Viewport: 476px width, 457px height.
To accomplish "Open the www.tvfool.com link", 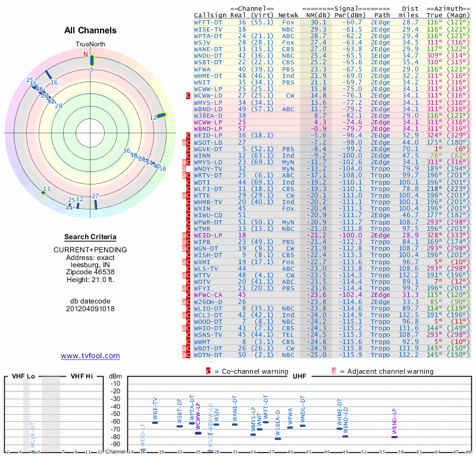I will coord(90,356).
